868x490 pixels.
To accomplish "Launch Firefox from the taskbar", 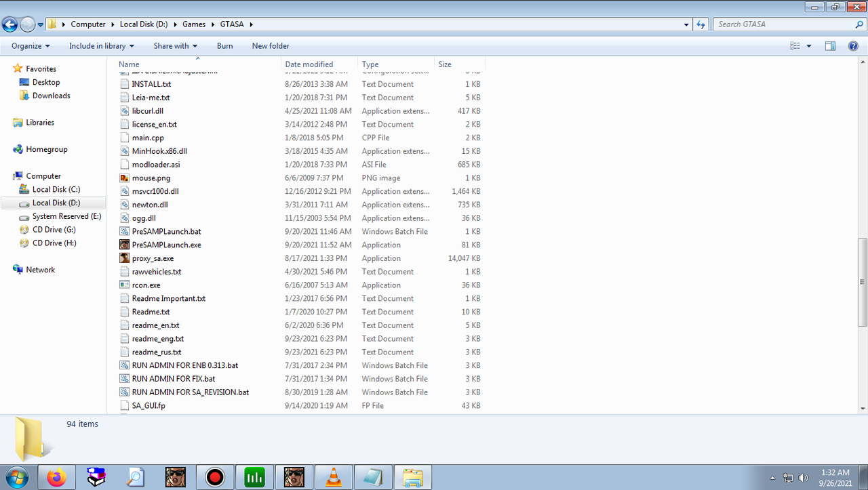I will point(57,478).
